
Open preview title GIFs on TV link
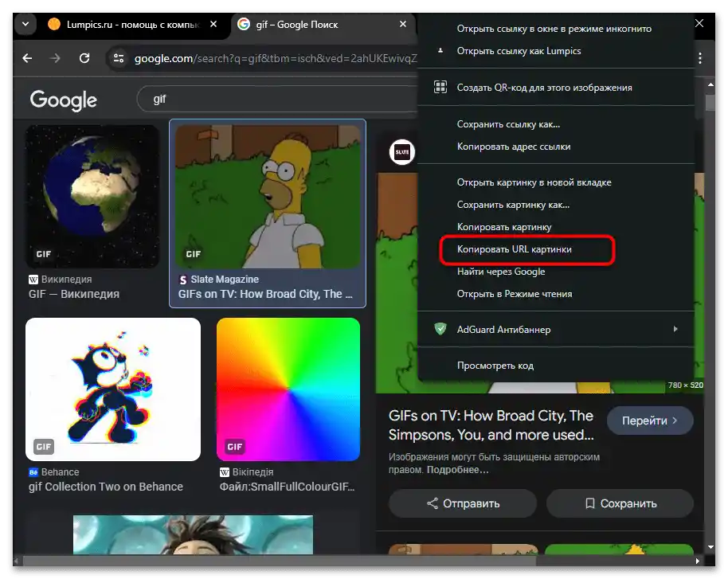pyautogui.click(x=491, y=425)
